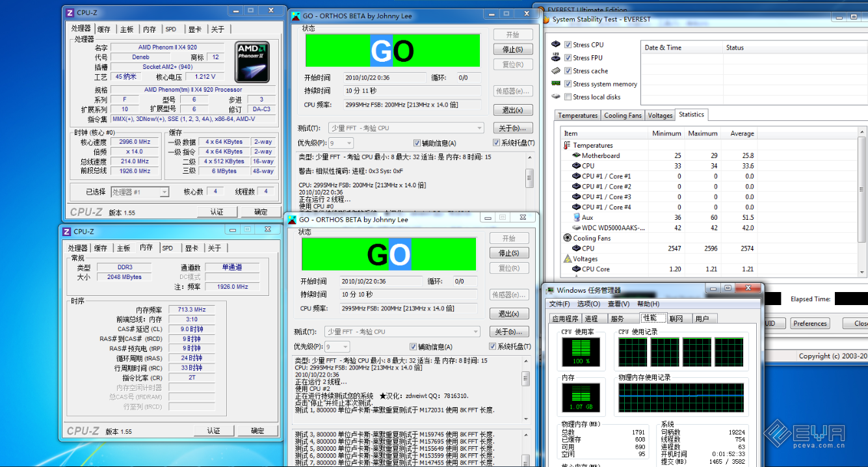
Task: Click the chip icon beside Stress cache
Action: click(x=556, y=71)
